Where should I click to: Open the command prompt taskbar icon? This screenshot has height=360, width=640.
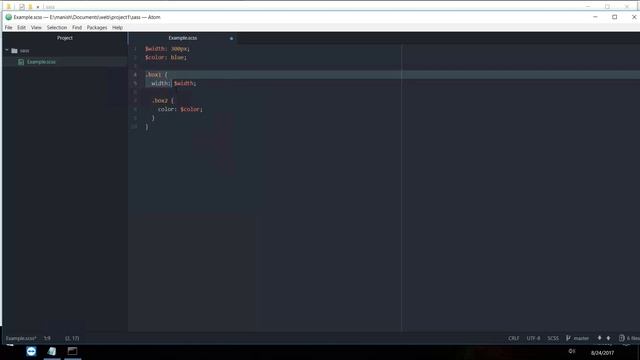pos(72,351)
